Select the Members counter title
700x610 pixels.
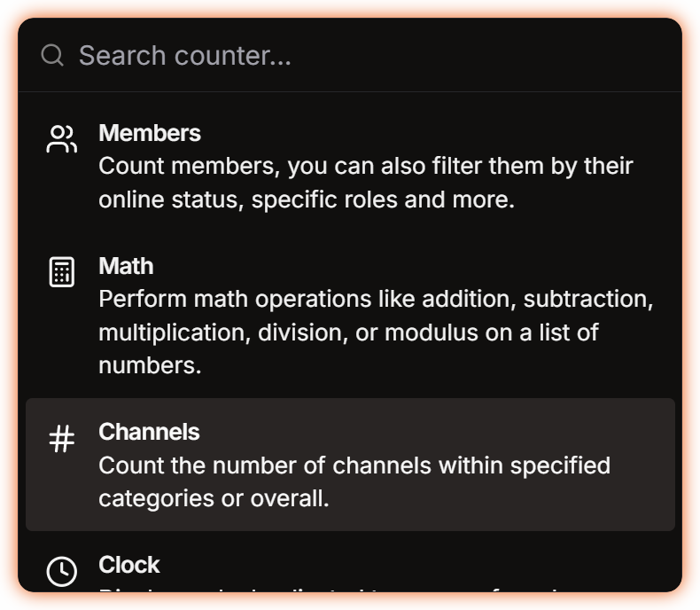[x=150, y=133]
